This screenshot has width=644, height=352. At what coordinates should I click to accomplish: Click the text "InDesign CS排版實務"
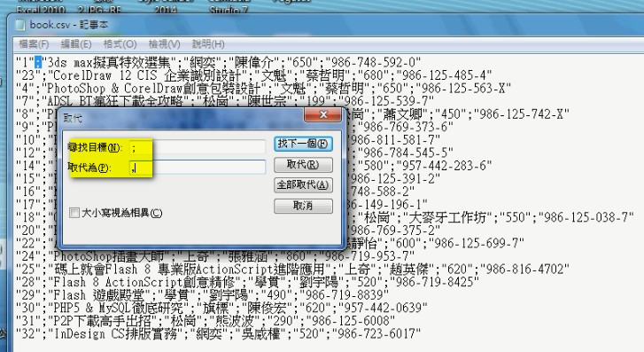[x=115, y=334]
